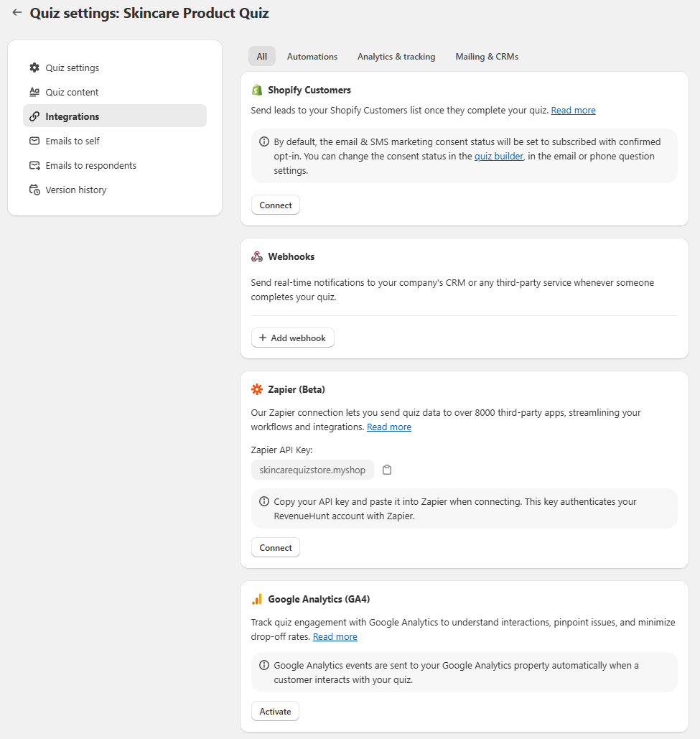Screen dimensions: 700x739
Task: Open the quiz builder link
Action: [x=498, y=157]
